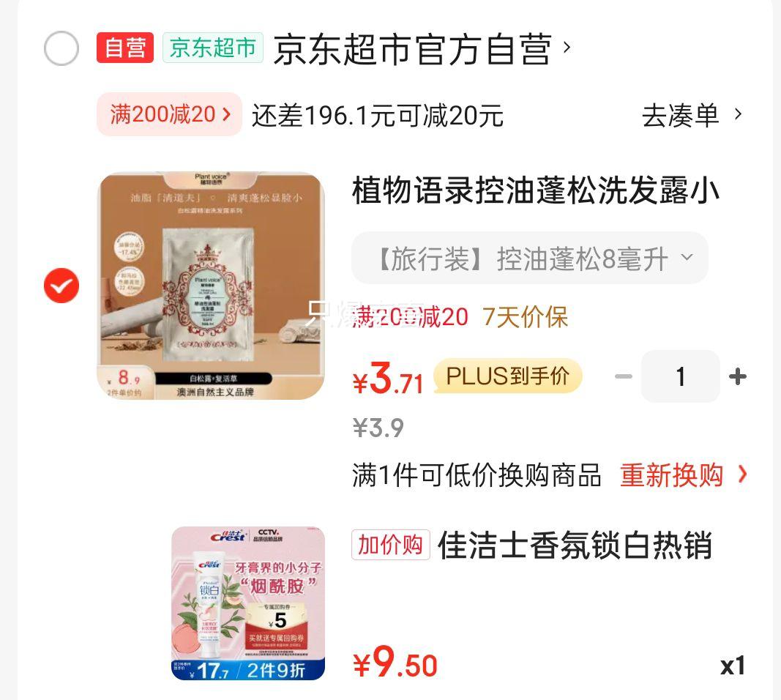The height and width of the screenshot is (700, 781).
Task: Decrease quantity with the minus icon
Action: pos(623,376)
